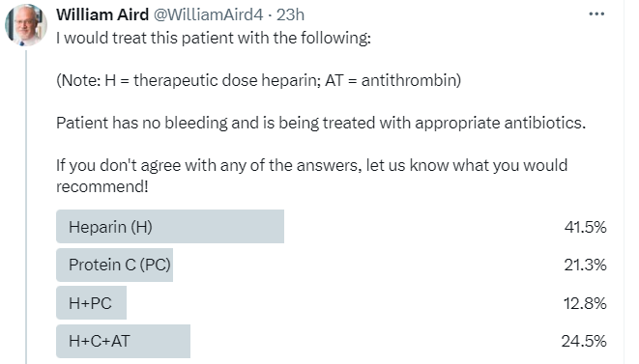Click the 41.5% poll result

point(585,227)
